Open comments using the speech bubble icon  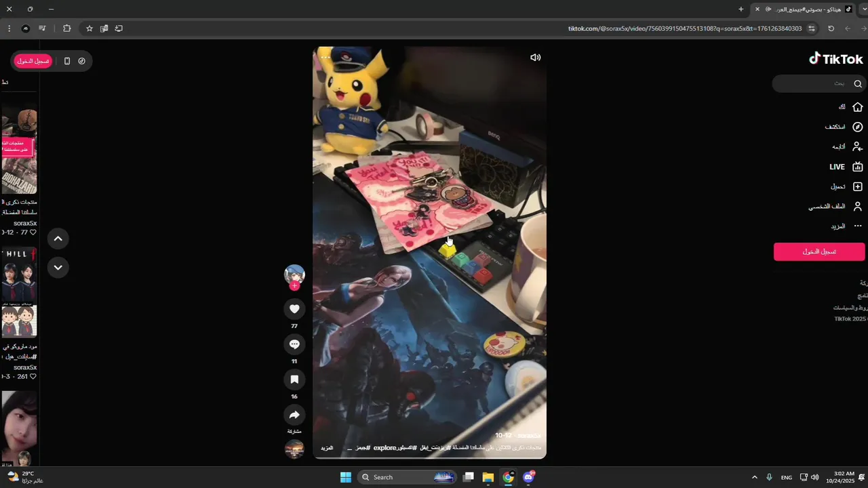[x=294, y=344]
